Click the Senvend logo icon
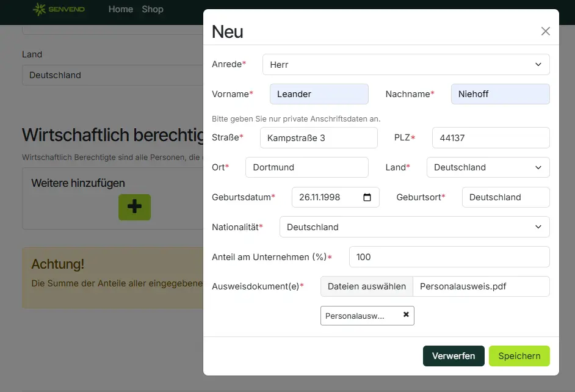 (39, 9)
